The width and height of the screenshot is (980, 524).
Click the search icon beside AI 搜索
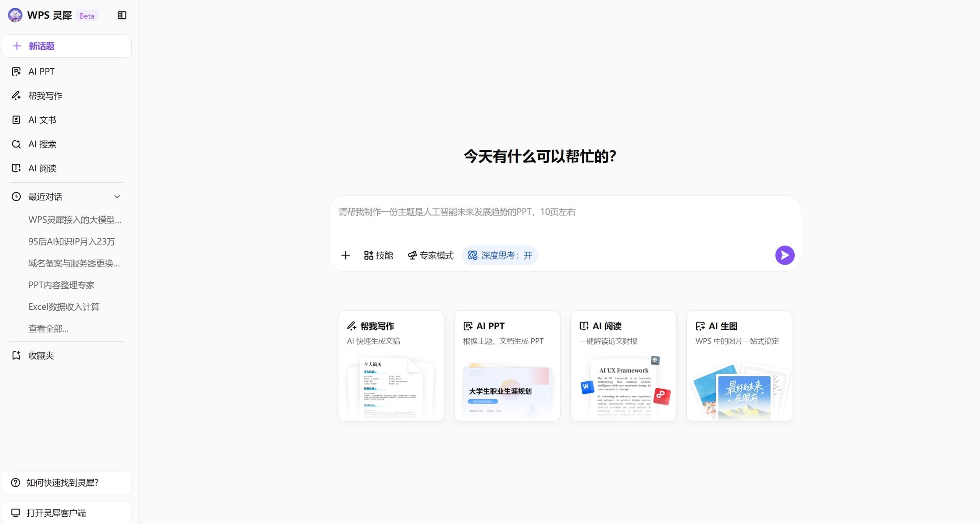[x=16, y=144]
